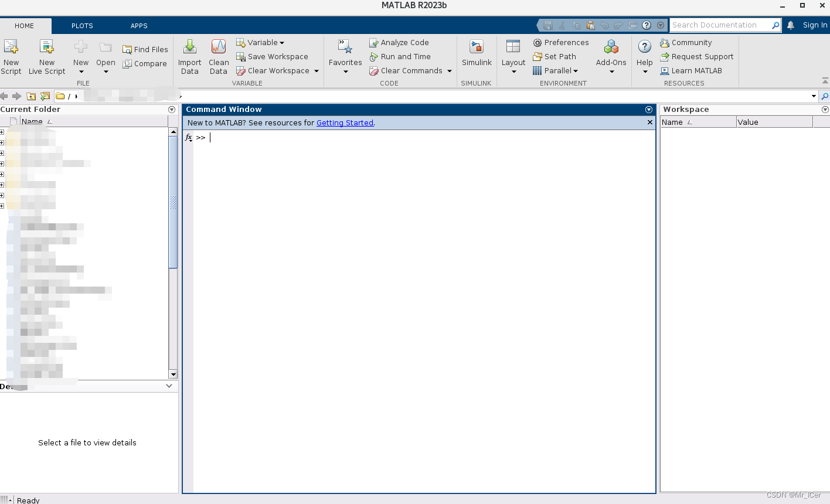Click the Help question mark in quick access toolbar
Screen dimensions: 830x504
click(x=647, y=25)
